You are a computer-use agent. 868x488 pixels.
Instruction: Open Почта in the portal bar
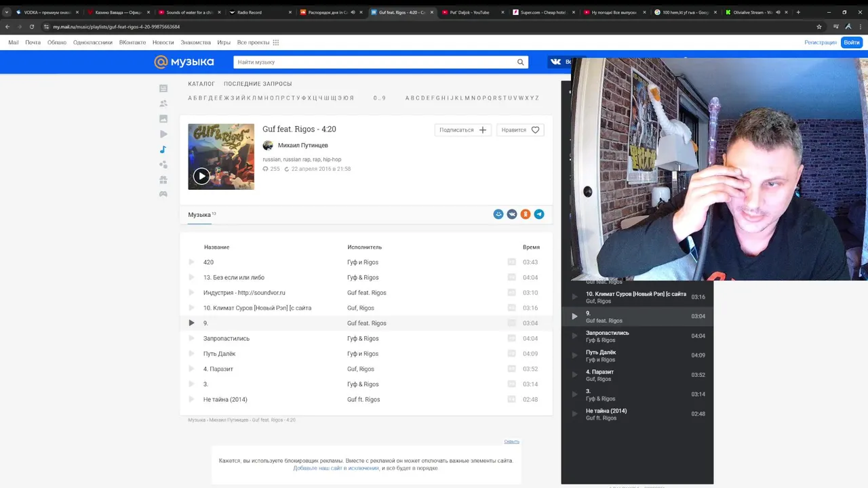tap(33, 42)
